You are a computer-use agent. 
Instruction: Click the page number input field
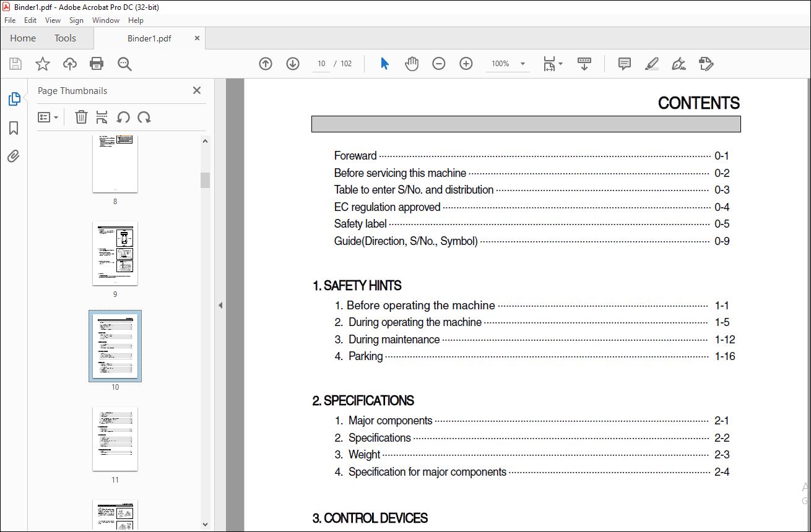(x=321, y=64)
